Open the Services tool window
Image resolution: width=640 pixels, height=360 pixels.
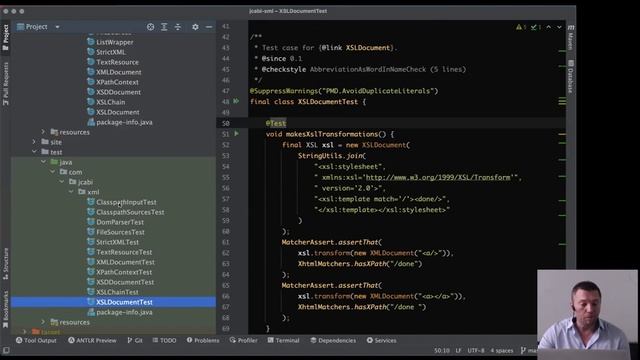(x=382, y=340)
